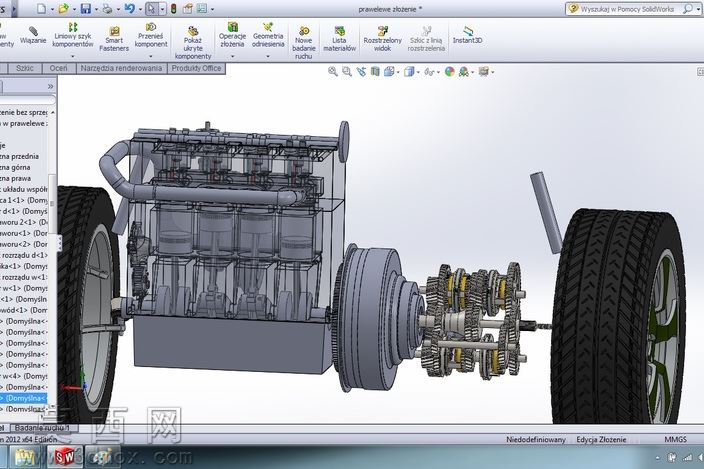
Task: Open the New document dropdown arrow
Action: (x=52, y=9)
